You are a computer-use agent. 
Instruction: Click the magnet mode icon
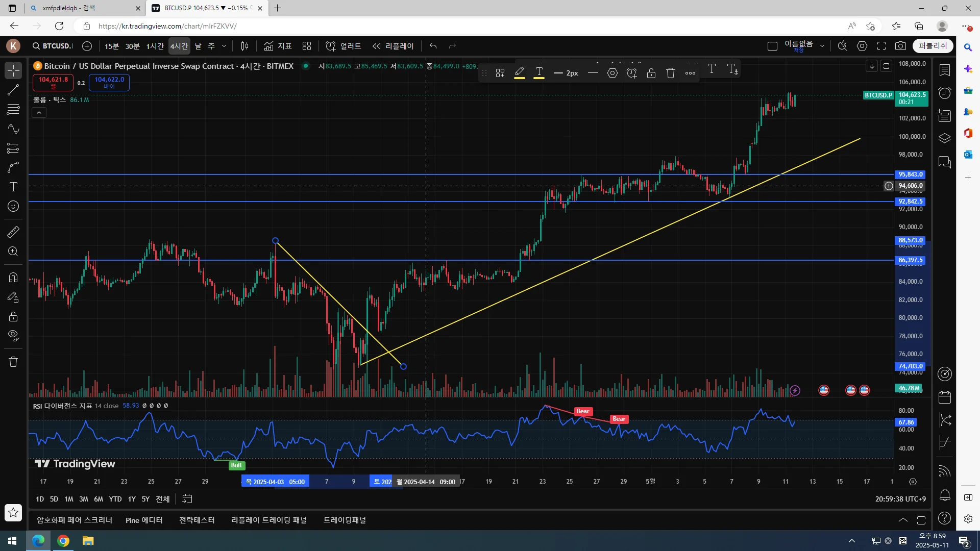pos(13,278)
